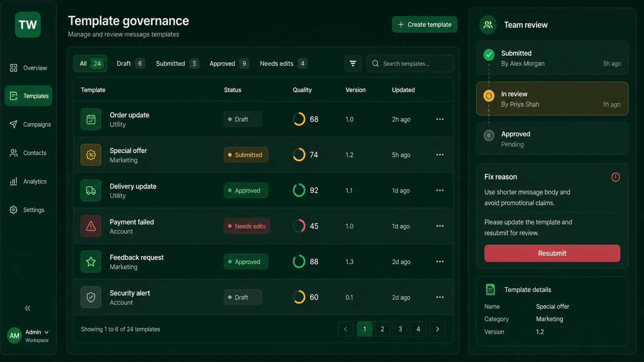Click the Order update calendar icon
This screenshot has width=644, height=362.
pos(91,119)
